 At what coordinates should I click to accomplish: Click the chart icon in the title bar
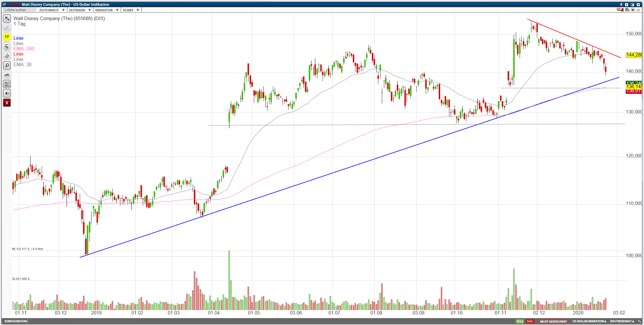point(4,4)
